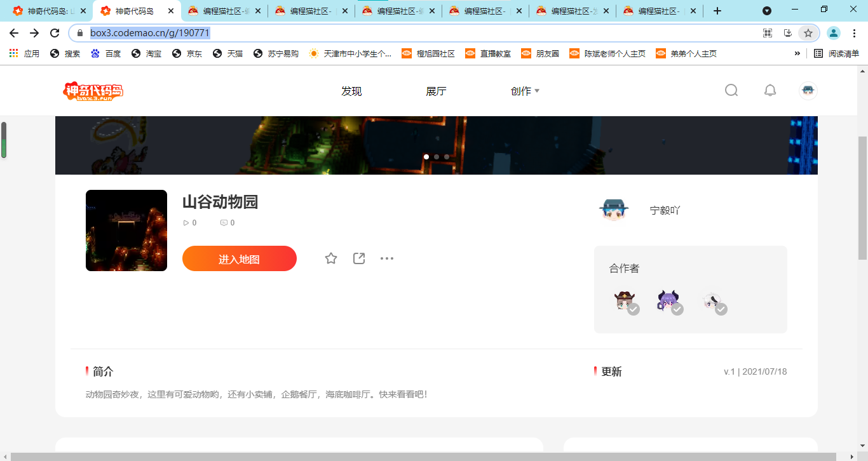Reload the current page
The image size is (868, 461).
click(x=55, y=33)
